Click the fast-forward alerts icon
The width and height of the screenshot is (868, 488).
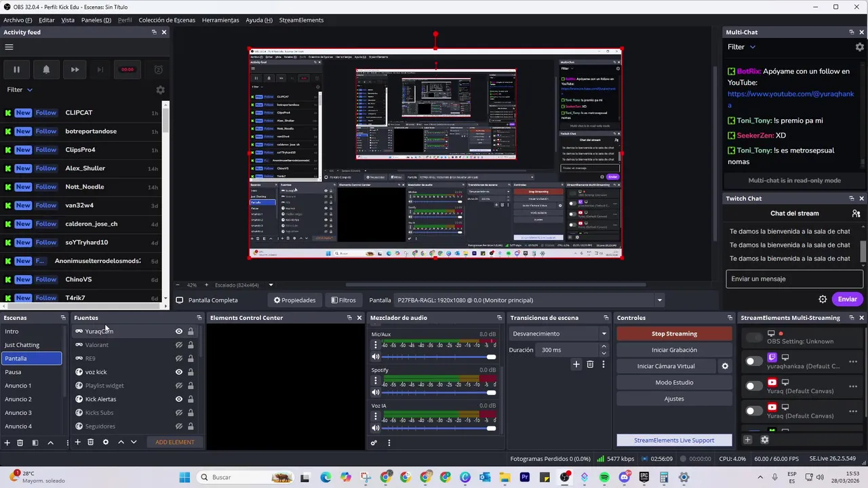(75, 69)
